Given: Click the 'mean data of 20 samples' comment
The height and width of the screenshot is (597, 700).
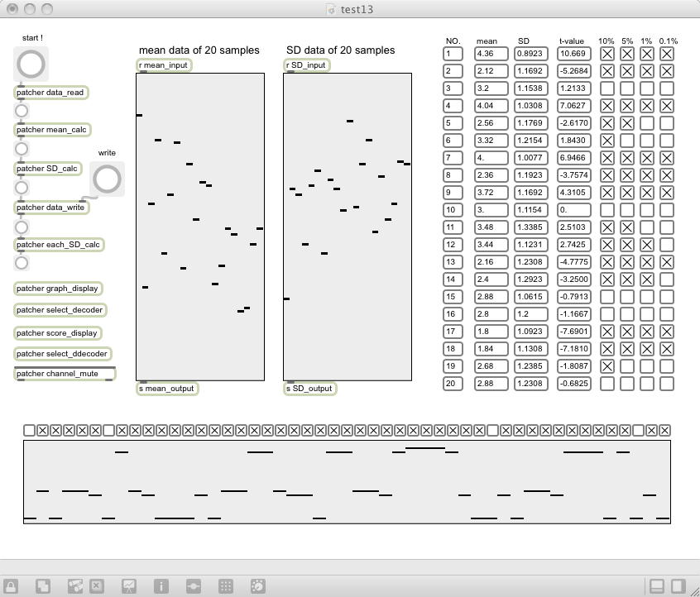Looking at the screenshot, I should (x=199, y=50).
